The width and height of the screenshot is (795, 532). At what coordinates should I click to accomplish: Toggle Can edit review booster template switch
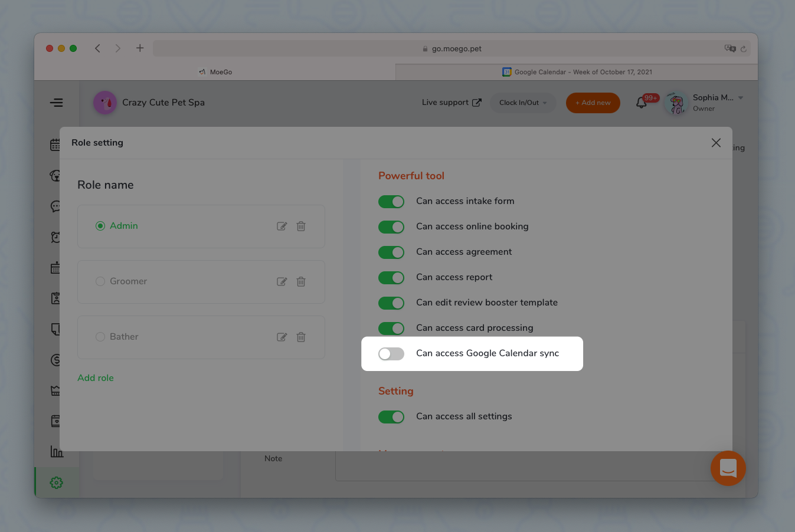click(391, 303)
